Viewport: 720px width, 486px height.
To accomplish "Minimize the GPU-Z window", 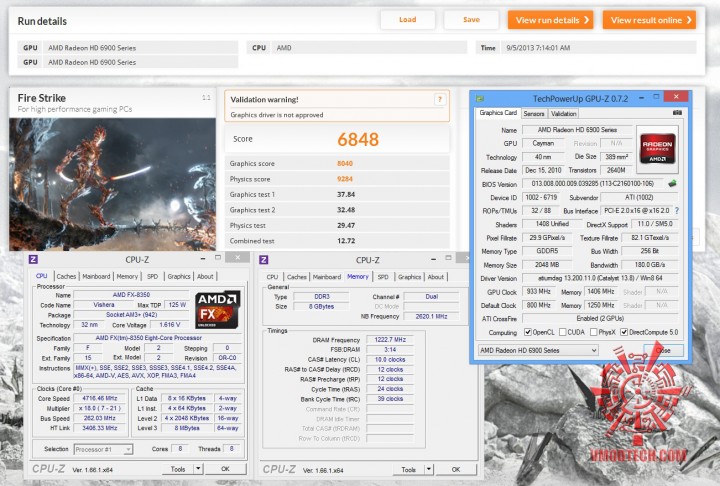I will click(x=641, y=97).
